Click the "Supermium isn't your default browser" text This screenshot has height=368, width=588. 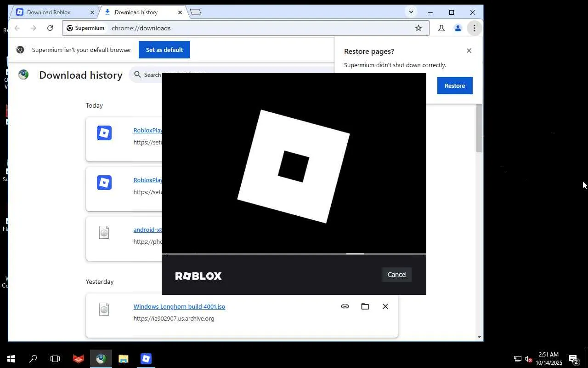tap(82, 50)
